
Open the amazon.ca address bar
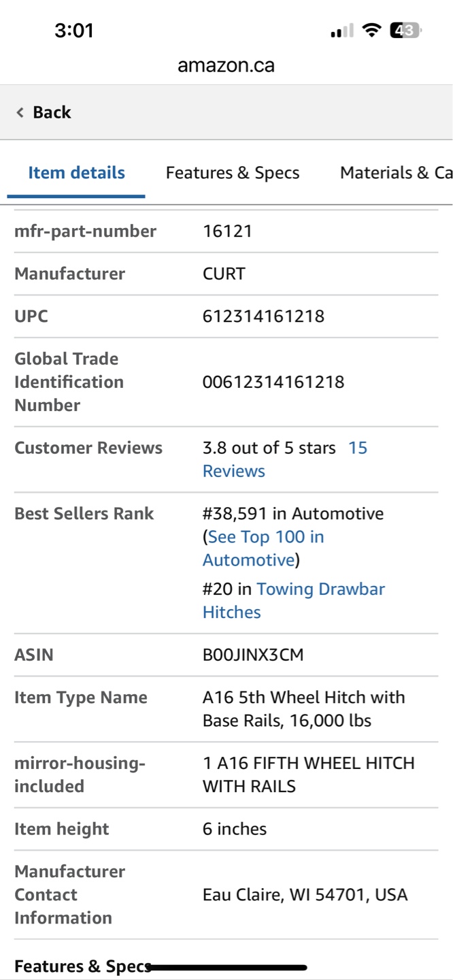pos(226,65)
